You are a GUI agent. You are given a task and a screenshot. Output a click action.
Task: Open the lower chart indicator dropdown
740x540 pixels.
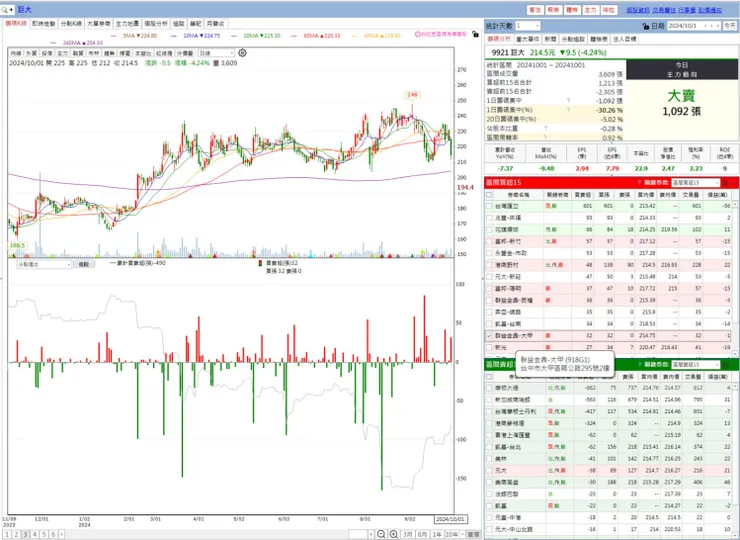coord(44,264)
